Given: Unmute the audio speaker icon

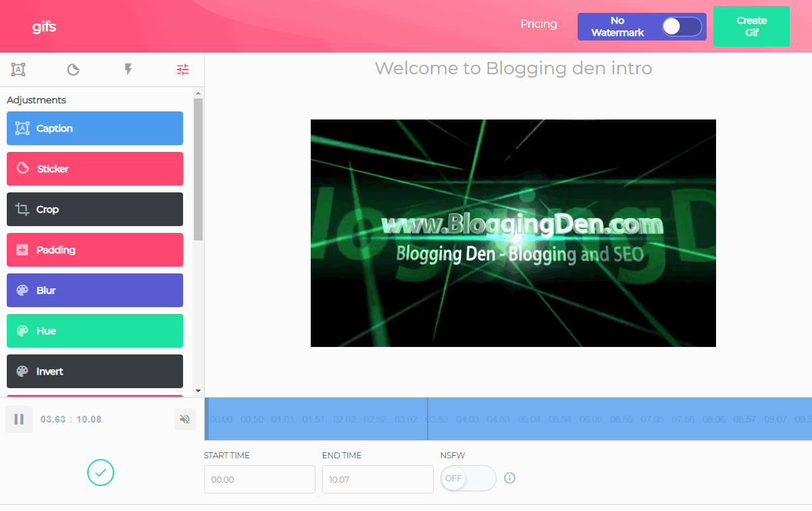Looking at the screenshot, I should point(184,419).
